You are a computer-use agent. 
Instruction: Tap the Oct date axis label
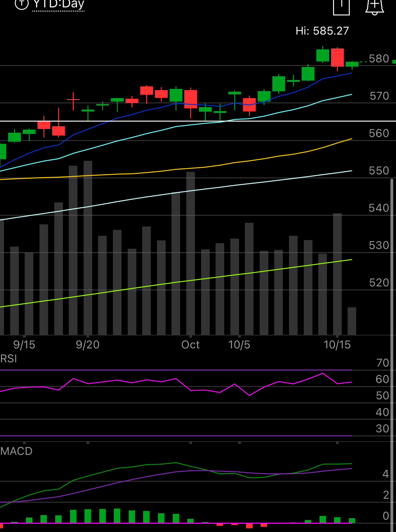click(190, 345)
